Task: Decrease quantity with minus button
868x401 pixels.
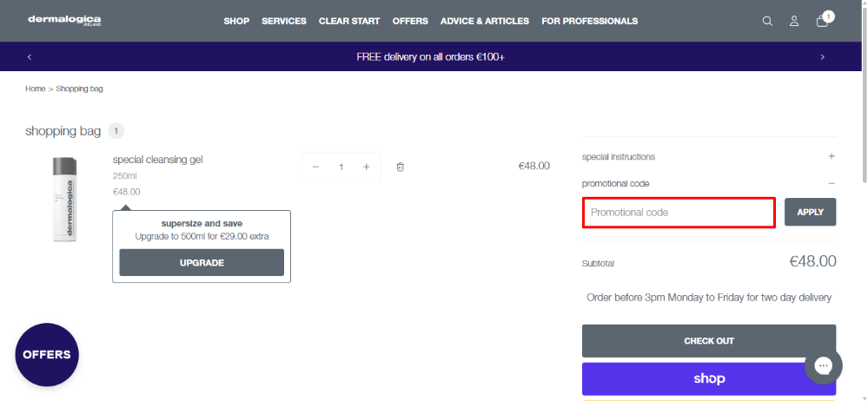Action: point(315,167)
